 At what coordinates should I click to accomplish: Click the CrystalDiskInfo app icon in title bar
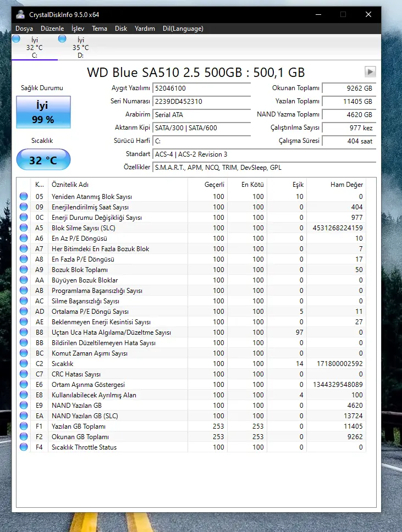pos(20,15)
